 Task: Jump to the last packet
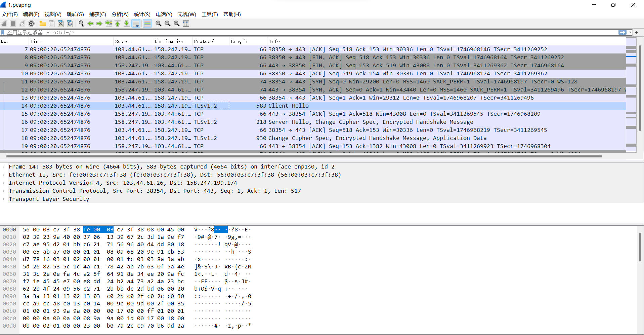tap(127, 24)
